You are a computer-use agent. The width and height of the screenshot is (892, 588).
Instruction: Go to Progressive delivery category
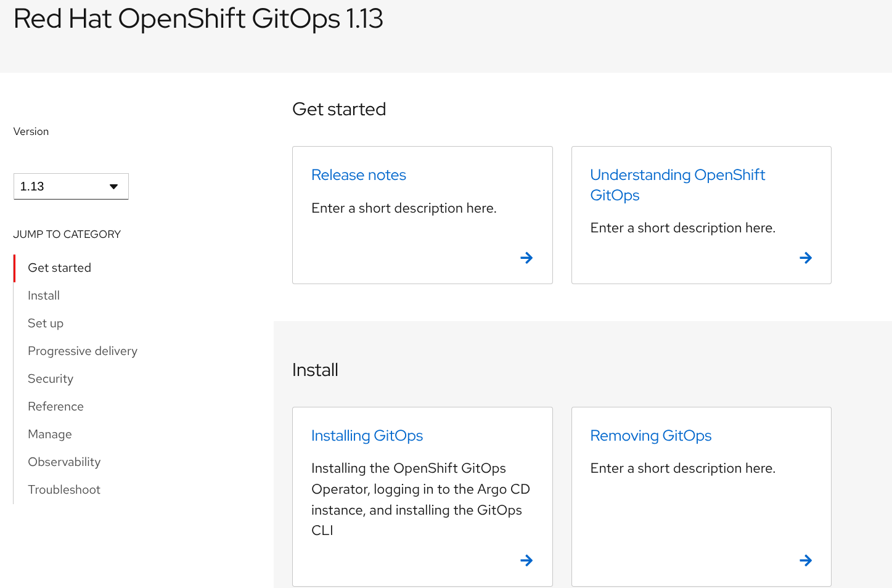(83, 351)
